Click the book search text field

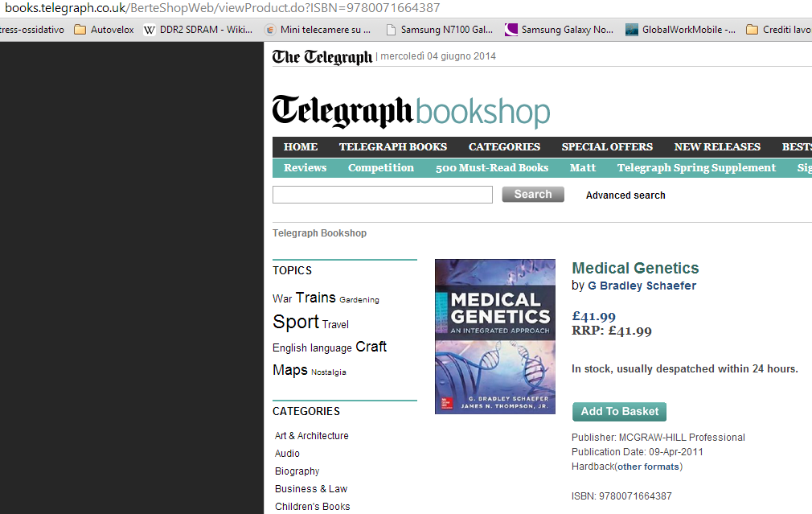pos(383,195)
